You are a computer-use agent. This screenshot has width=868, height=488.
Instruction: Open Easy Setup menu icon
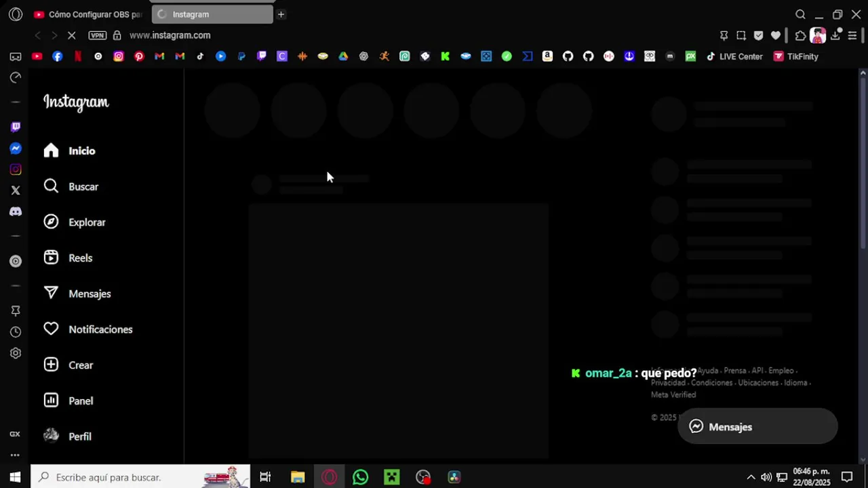point(852,35)
